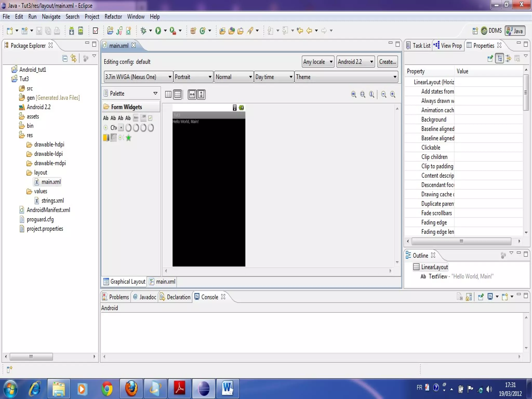
Task: Open the Android 2.2 target dropdown
Action: click(x=355, y=62)
